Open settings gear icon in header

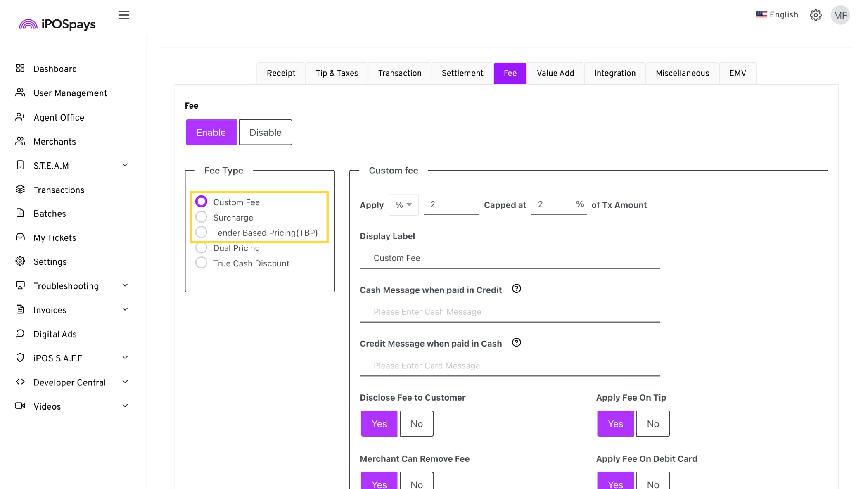(815, 15)
